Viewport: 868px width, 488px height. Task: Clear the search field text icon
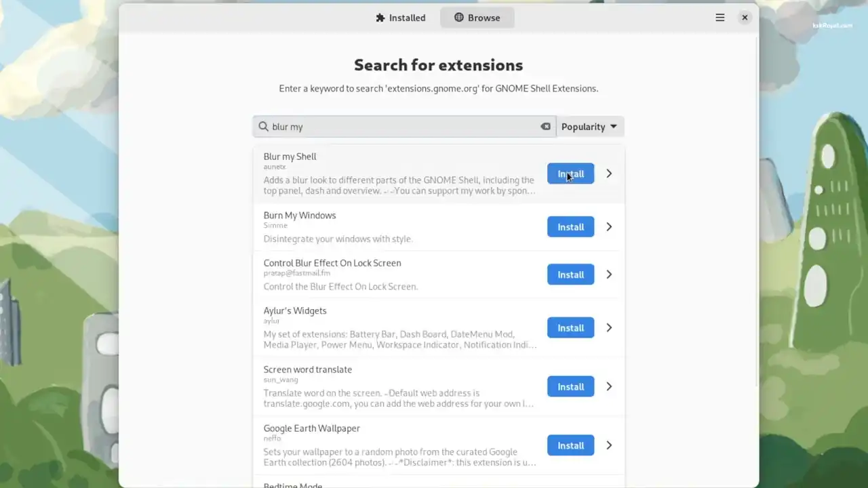pyautogui.click(x=545, y=127)
